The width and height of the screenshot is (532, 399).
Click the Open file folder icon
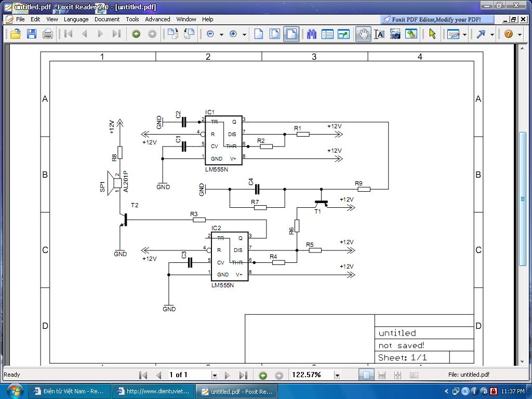point(15,34)
